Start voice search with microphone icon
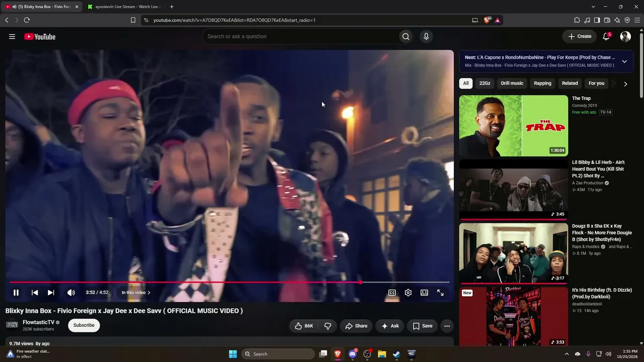644x362 pixels. [x=426, y=36]
